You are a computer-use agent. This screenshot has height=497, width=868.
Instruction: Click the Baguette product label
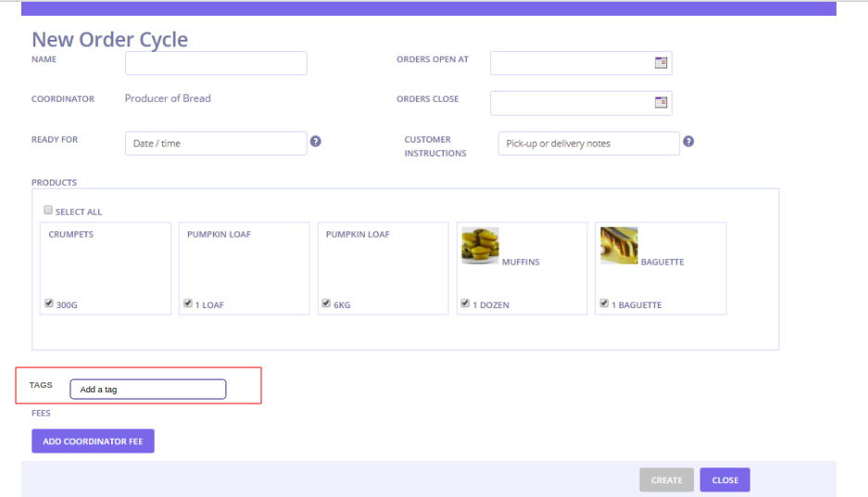click(x=662, y=262)
